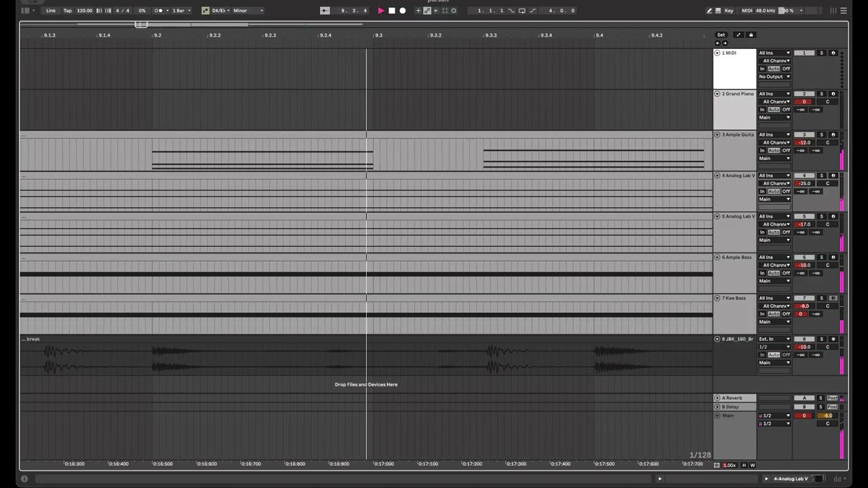Image resolution: width=868 pixels, height=488 pixels.
Task: Arm recording on the 2 Grand Piano track
Action: (x=833, y=94)
